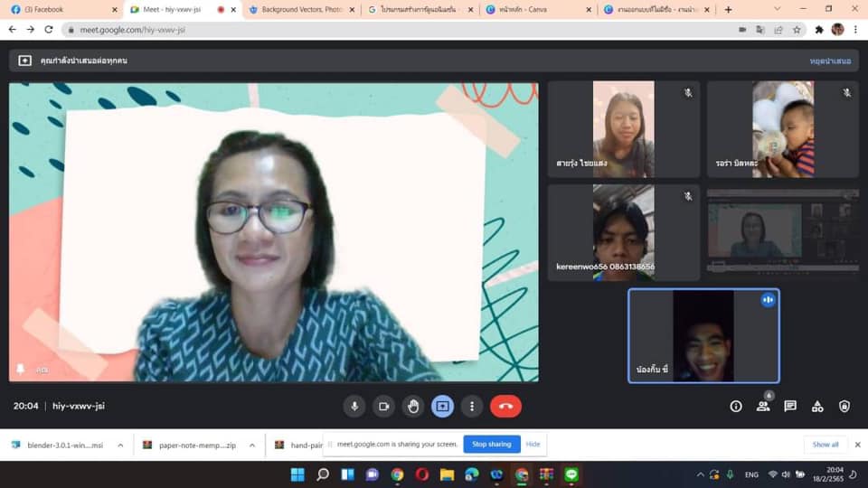The width and height of the screenshot is (868, 488).
Task: Show the participants list
Action: pyautogui.click(x=763, y=407)
